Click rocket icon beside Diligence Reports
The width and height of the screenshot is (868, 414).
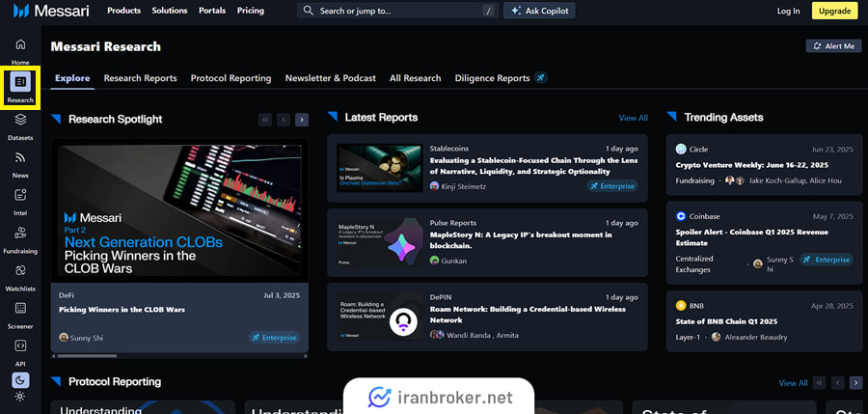pyautogui.click(x=541, y=78)
